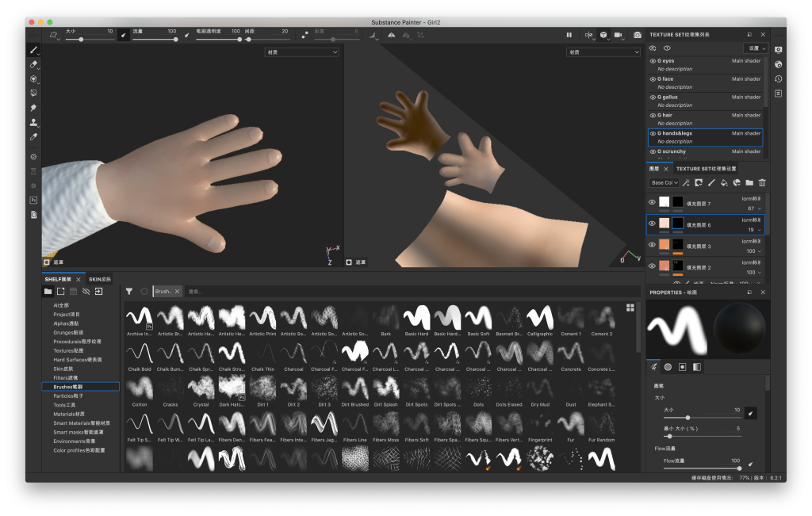812x516 pixels.
Task: Toggle visibility of G face texture set
Action: point(653,79)
